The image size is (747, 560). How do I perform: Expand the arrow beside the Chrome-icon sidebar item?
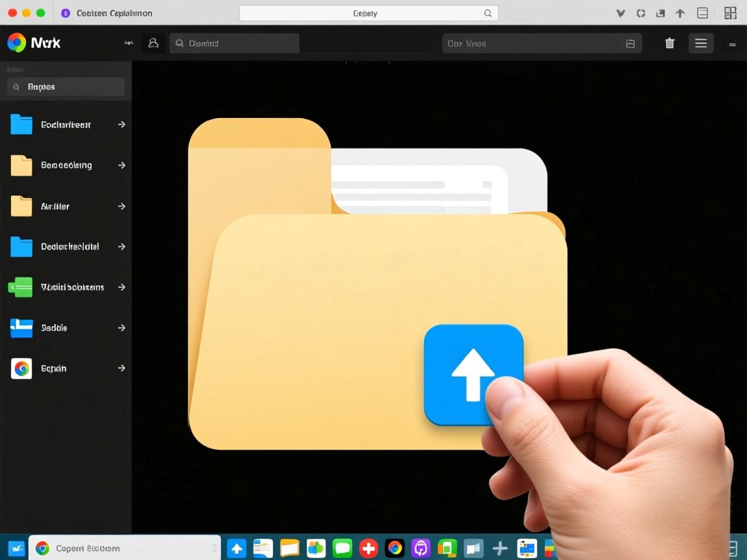pos(121,368)
